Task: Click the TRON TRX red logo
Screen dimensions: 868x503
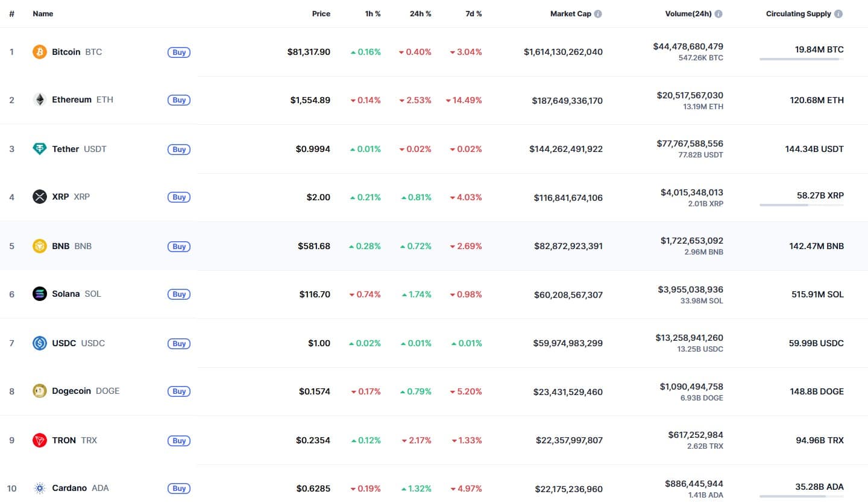Action: 39,440
